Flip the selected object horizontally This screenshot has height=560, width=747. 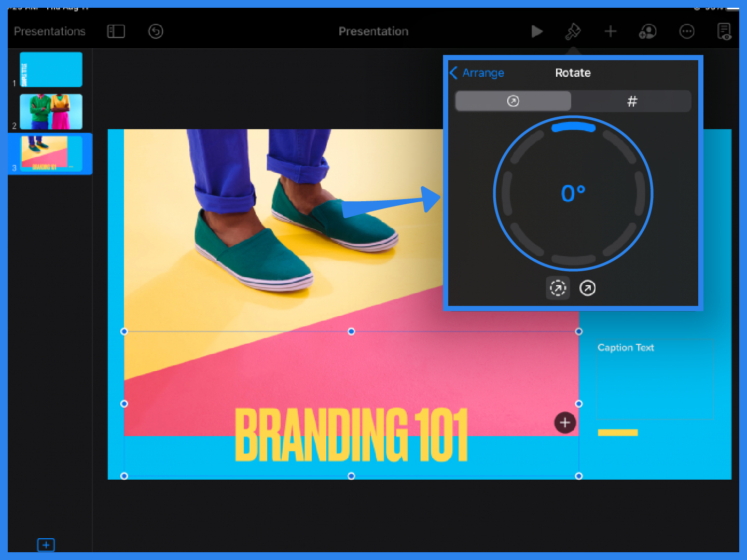click(x=558, y=288)
